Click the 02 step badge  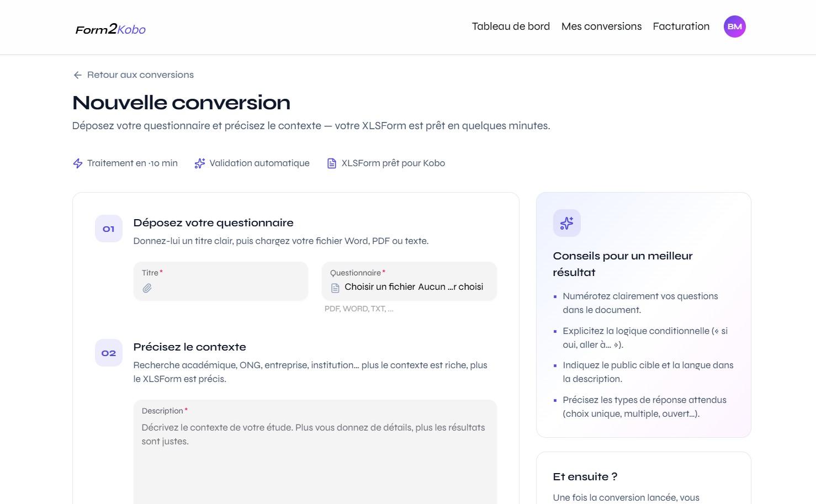108,353
